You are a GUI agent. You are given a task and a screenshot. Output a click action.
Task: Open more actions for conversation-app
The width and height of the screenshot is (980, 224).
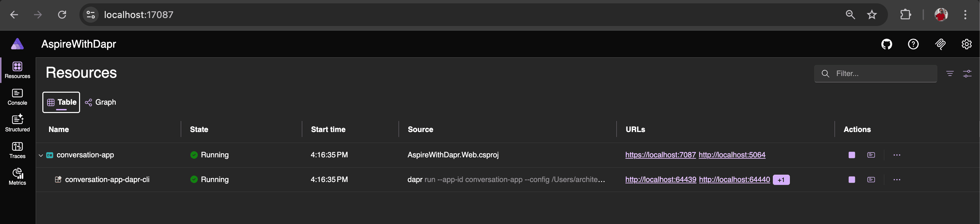[x=897, y=155]
